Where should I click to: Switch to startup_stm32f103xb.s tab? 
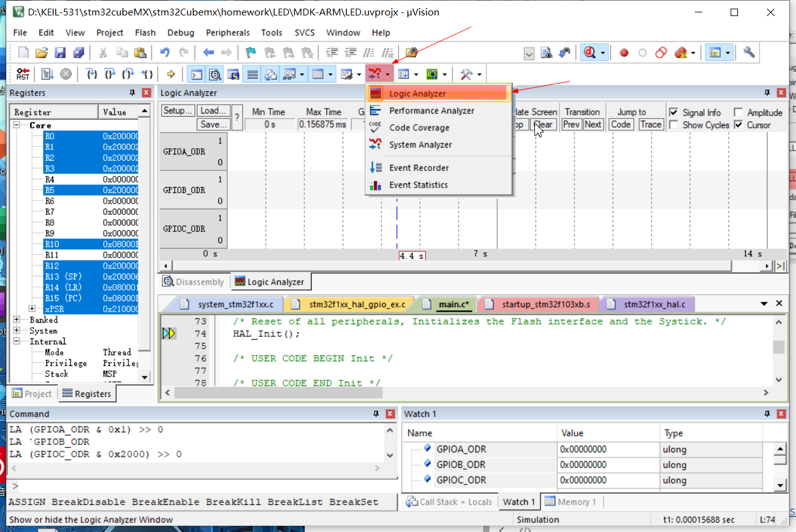539,304
